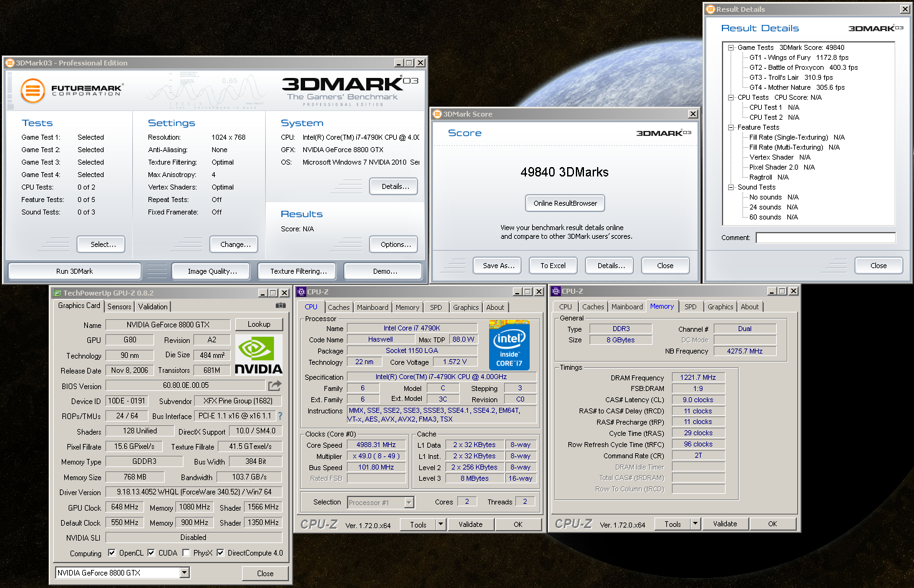Click the Bus Interface question mark icon
The image size is (914, 588).
tap(280, 416)
